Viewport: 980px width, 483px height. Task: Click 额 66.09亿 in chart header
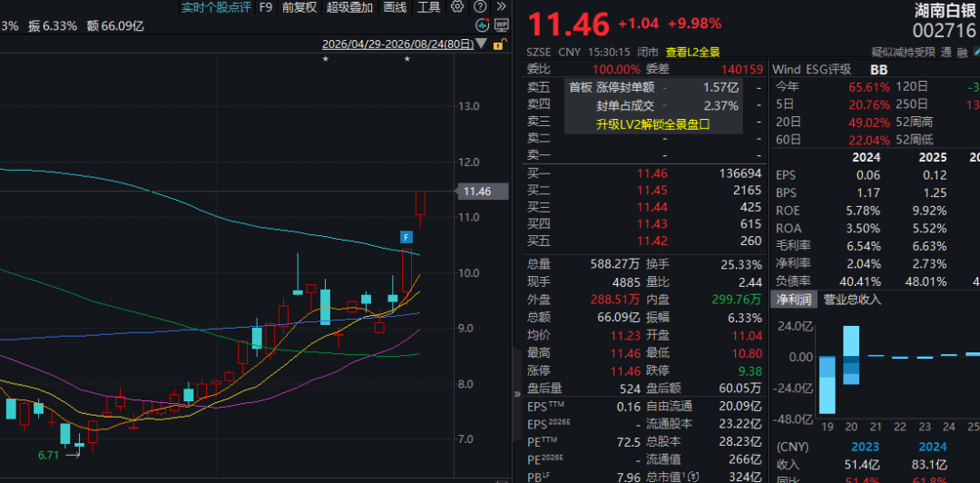[x=116, y=25]
